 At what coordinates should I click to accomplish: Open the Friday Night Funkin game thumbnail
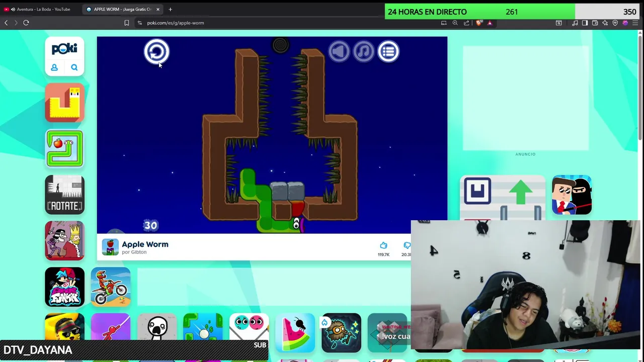click(x=64, y=287)
